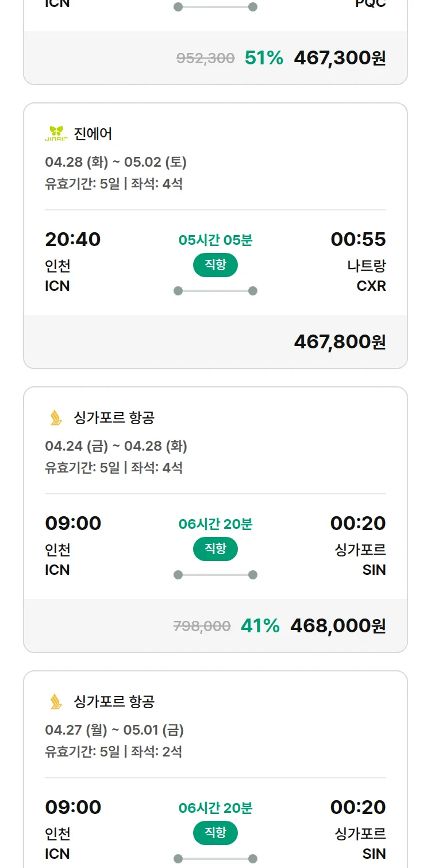The image size is (431, 868).
Task: Click the Jin Air butterfly logo icon
Action: (x=56, y=133)
